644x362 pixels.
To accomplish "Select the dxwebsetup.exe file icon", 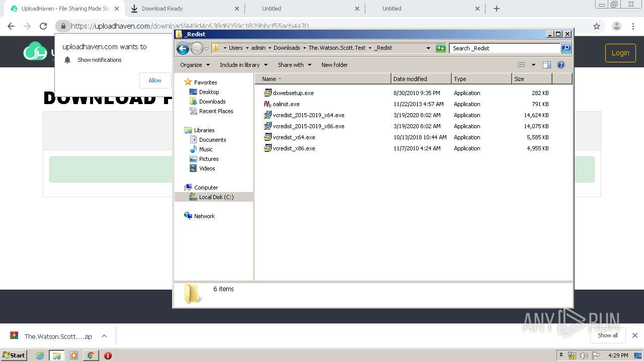I will [x=268, y=93].
